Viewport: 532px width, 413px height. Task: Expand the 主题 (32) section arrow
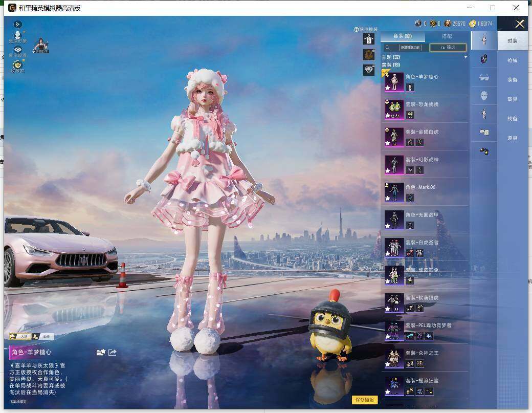click(465, 57)
